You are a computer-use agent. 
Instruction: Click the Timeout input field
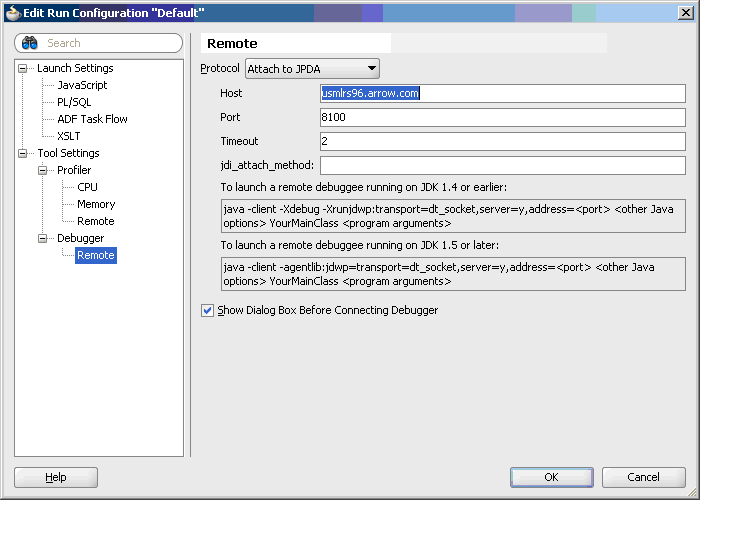[x=503, y=141]
